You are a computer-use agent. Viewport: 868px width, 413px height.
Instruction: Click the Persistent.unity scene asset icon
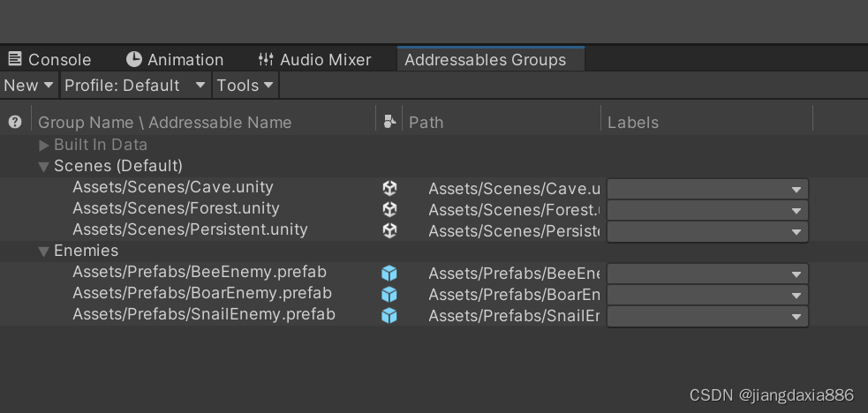(389, 230)
